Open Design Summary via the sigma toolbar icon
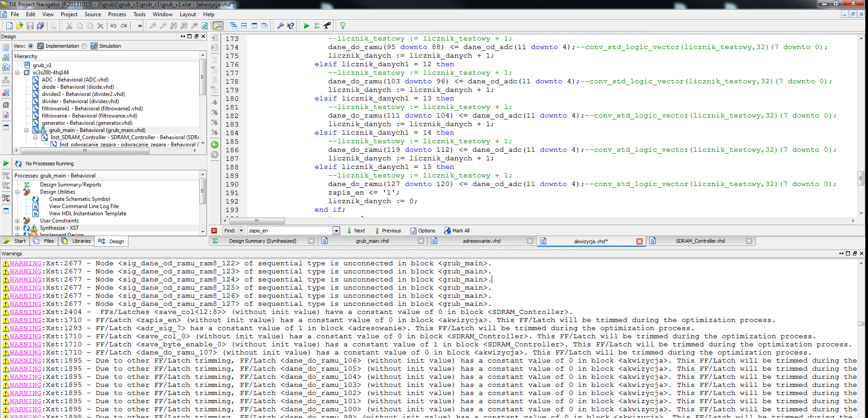Image resolution: width=868 pixels, height=418 pixels. coord(317,26)
